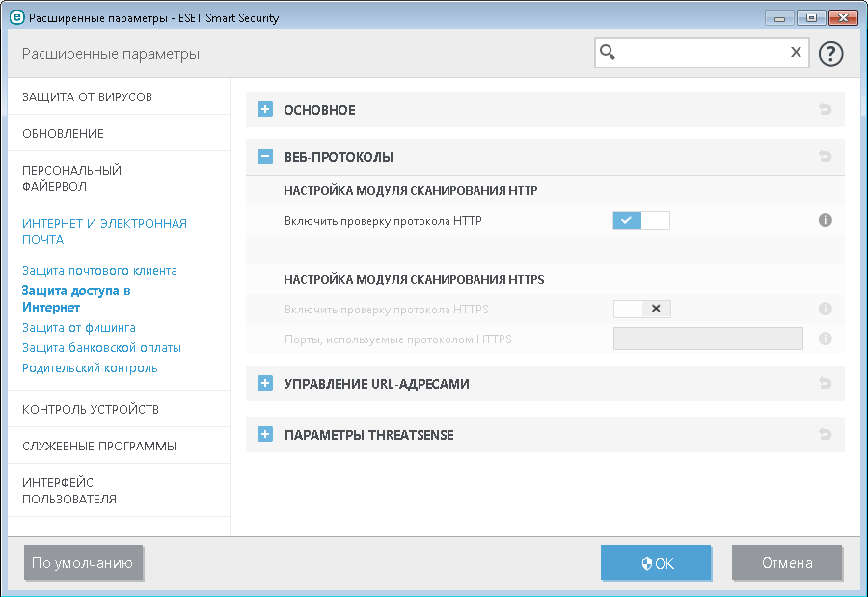The height and width of the screenshot is (597, 868).
Task: Click info icon for HTTPS ports field
Action: pos(826,339)
